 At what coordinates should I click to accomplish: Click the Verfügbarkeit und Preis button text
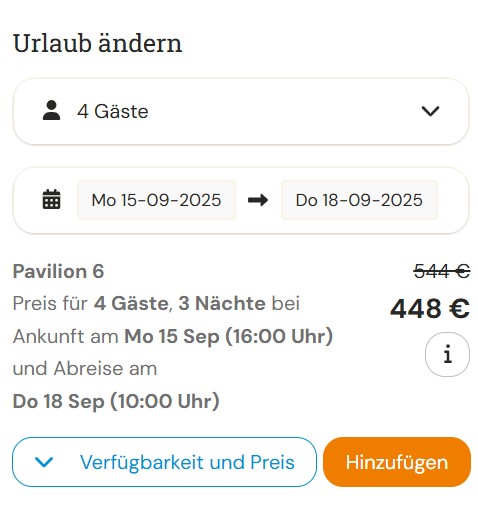point(187,462)
